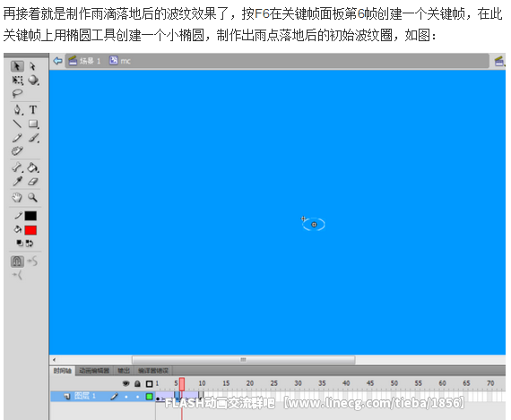This screenshot has width=511, height=420.
Task: Click the Straighten option icon
Action: (x=17, y=276)
